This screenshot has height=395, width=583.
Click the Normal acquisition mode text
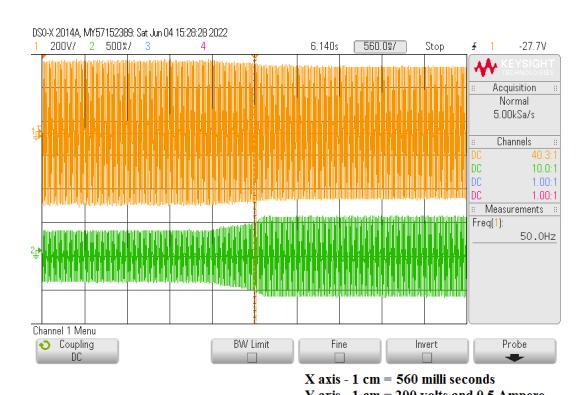pyautogui.click(x=514, y=101)
